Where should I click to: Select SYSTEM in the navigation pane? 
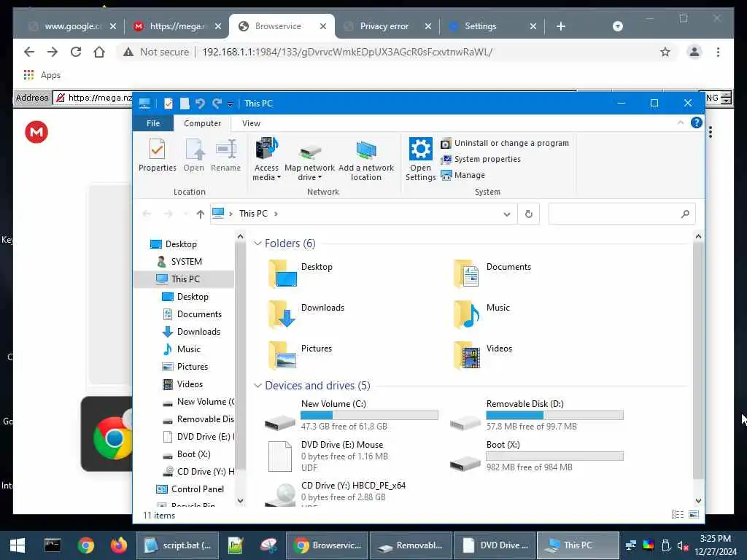click(186, 262)
